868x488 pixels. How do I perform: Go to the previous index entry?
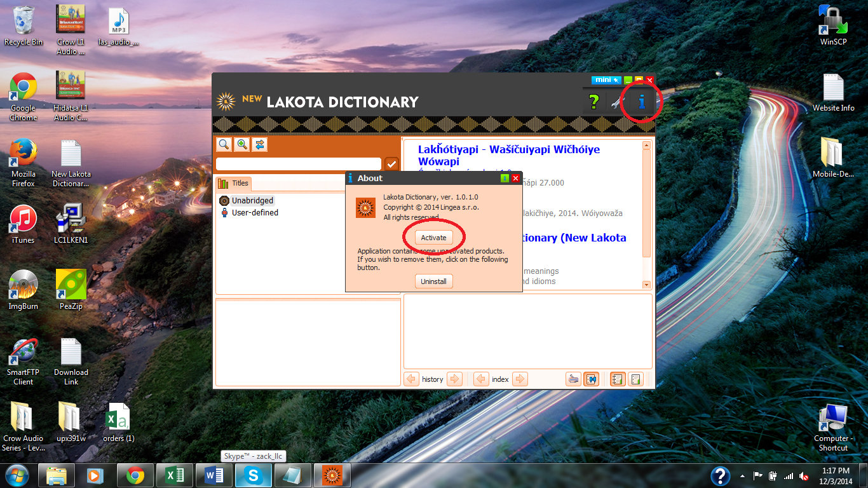tap(481, 379)
